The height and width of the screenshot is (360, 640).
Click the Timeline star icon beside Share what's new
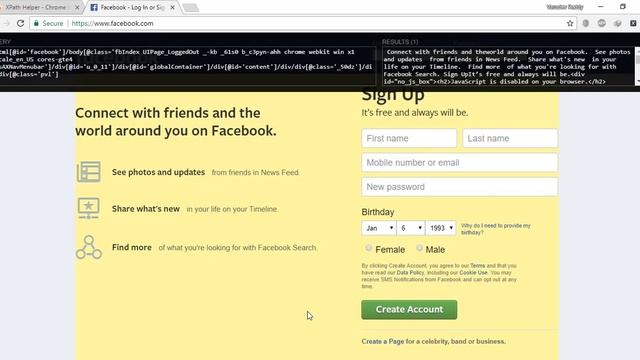(x=89, y=208)
